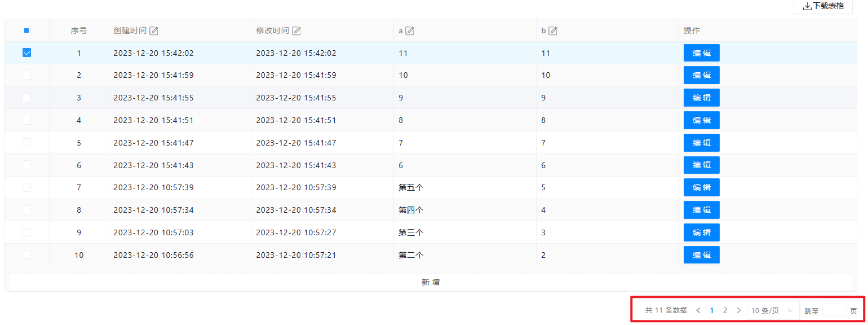Click the edit icon beside 创建时间 header
Viewport: 868px width, 325px height.
tap(154, 31)
